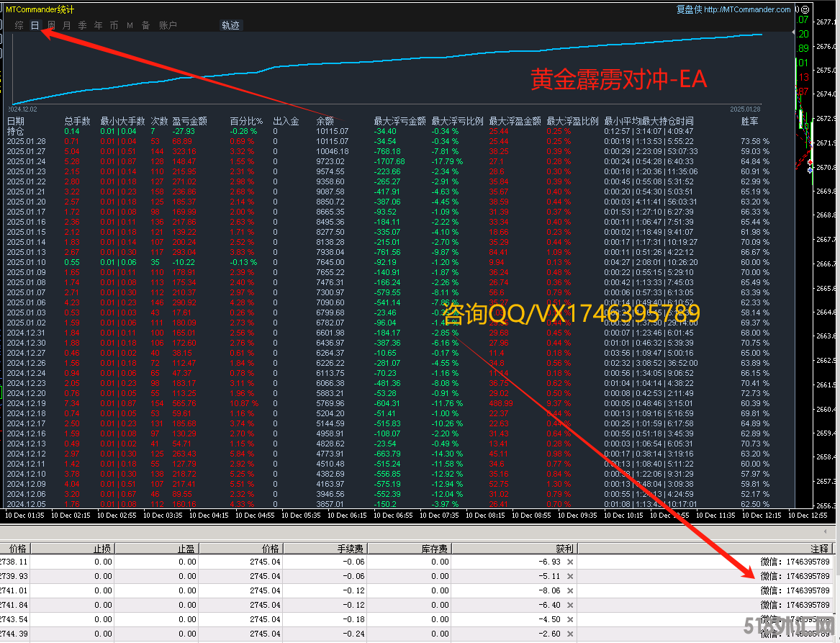Image resolution: width=840 pixels, height=643 pixels.
Task: Click the X beside -6.40 profit
Action: point(570,605)
